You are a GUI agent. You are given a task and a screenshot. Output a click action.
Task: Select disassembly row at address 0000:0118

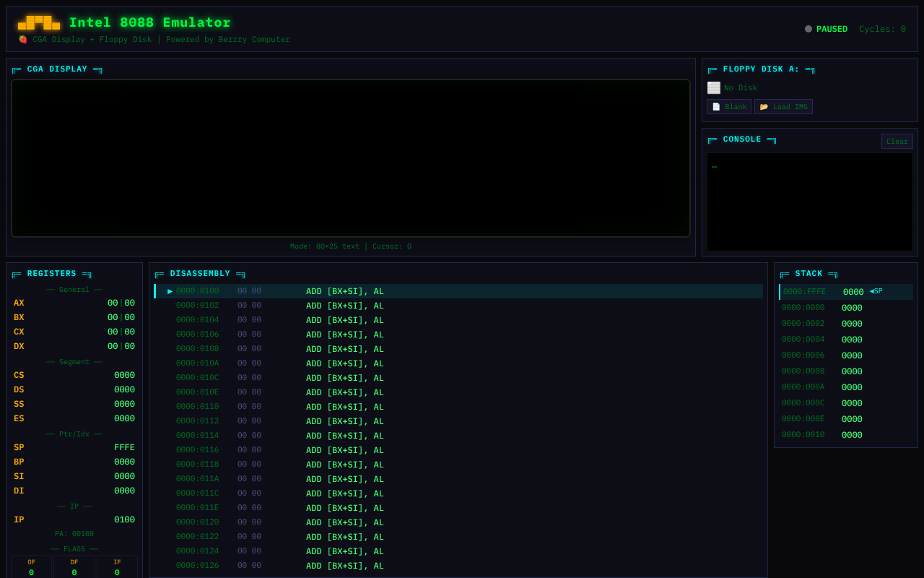(x=458, y=465)
